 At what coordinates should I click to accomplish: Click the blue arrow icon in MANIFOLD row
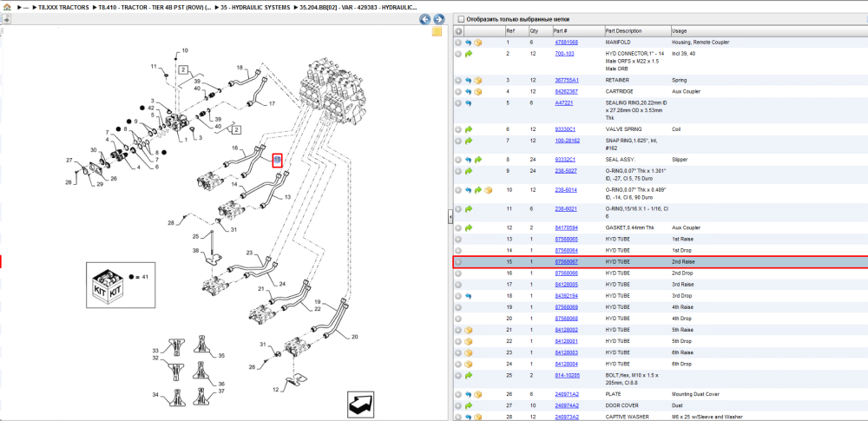(469, 43)
